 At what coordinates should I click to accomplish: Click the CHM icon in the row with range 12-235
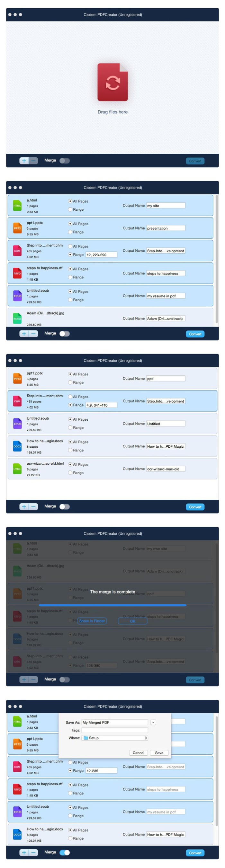coord(17,767)
